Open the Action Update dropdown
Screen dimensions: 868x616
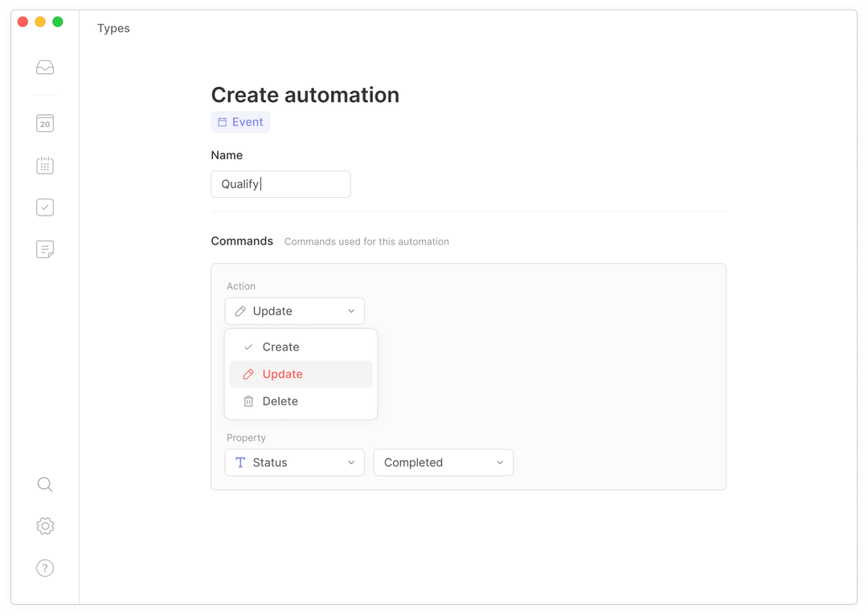pyautogui.click(x=294, y=311)
